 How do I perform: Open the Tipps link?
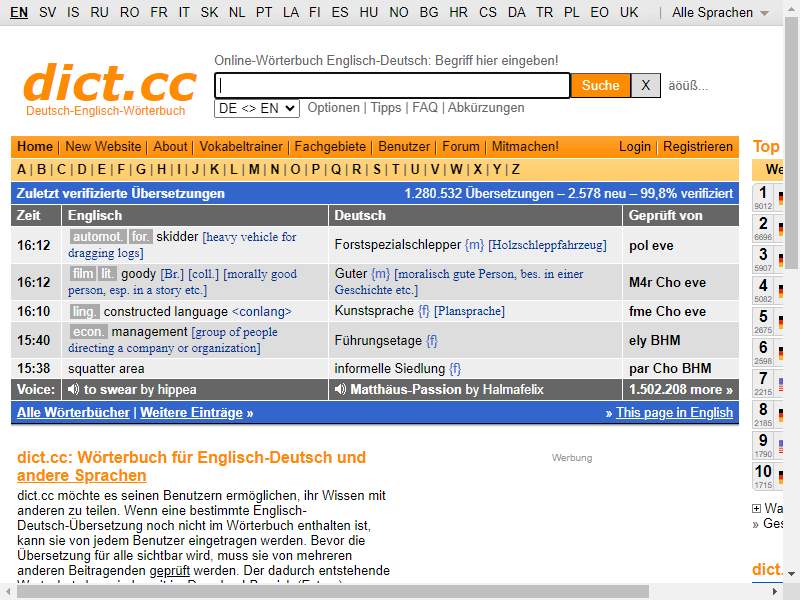tap(386, 108)
